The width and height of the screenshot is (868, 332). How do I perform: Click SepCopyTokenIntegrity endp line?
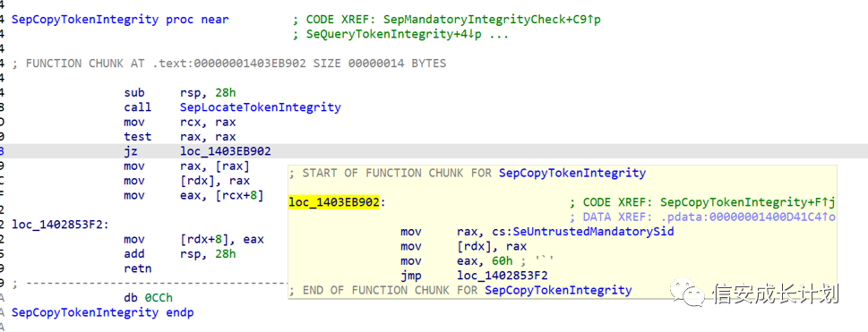pos(103,312)
